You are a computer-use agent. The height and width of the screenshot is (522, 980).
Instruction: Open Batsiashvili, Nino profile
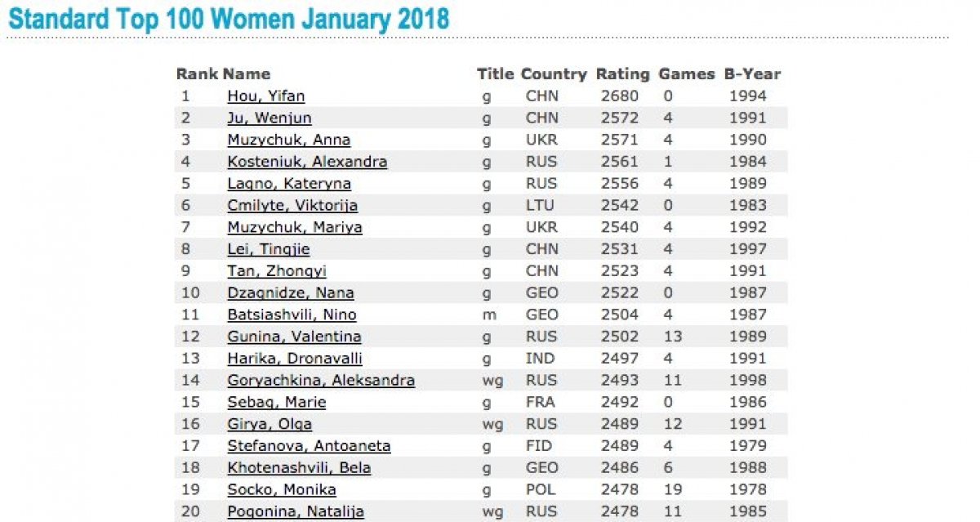pyautogui.click(x=292, y=315)
